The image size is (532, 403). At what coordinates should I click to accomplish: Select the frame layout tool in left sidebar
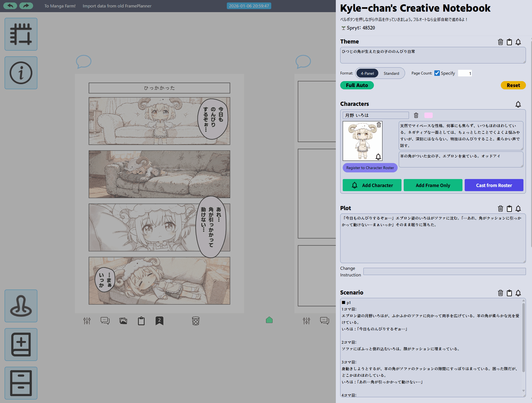21,34
